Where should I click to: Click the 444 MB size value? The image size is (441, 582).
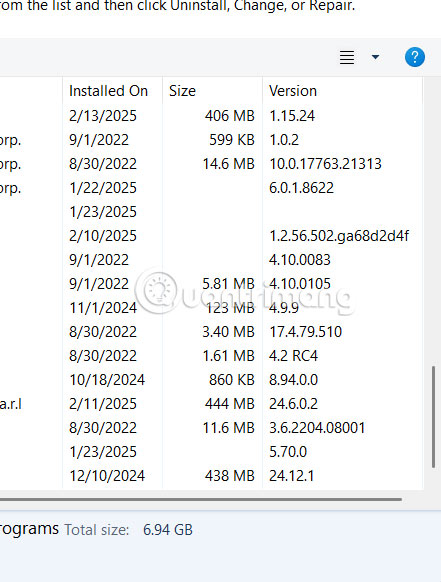pos(229,404)
